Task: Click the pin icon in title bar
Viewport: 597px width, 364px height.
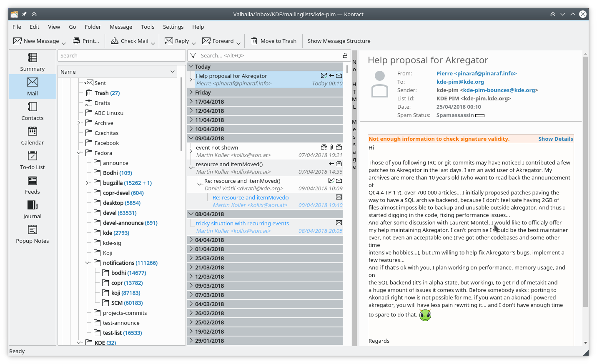Action: (x=24, y=14)
